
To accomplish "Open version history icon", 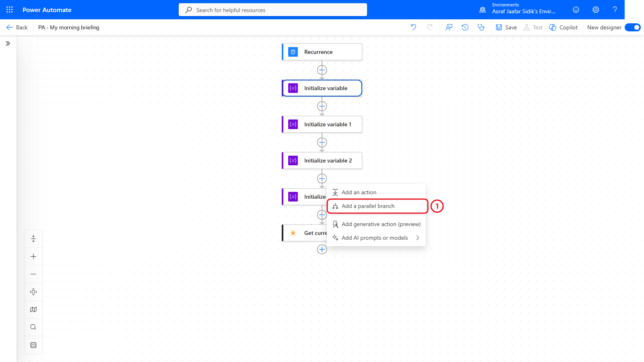I will (465, 27).
